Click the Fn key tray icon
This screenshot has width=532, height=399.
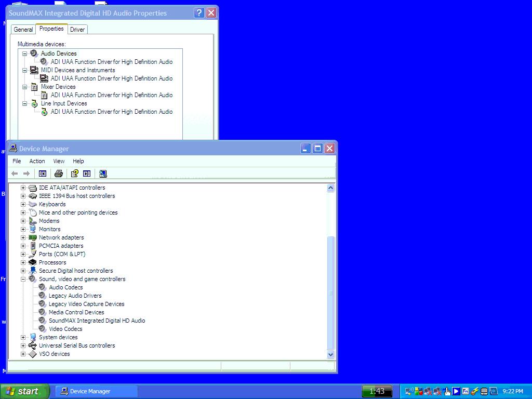(465, 392)
